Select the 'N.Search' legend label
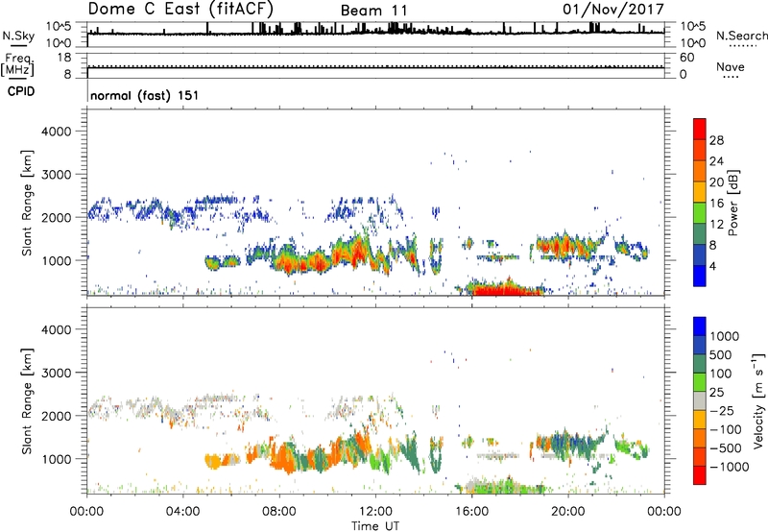This screenshot has width=768, height=532. click(741, 36)
